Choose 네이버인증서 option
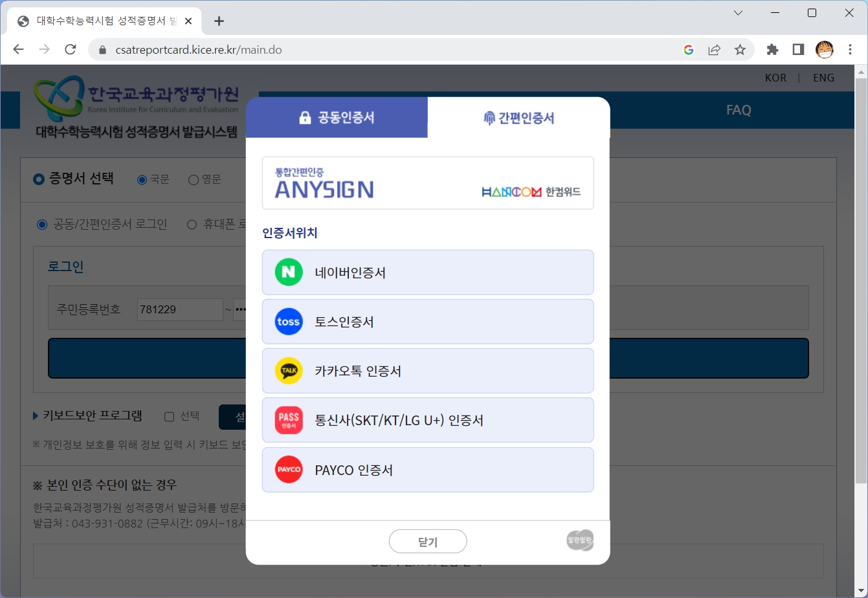Screen dimensions: 868x598 pyautogui.click(x=428, y=272)
